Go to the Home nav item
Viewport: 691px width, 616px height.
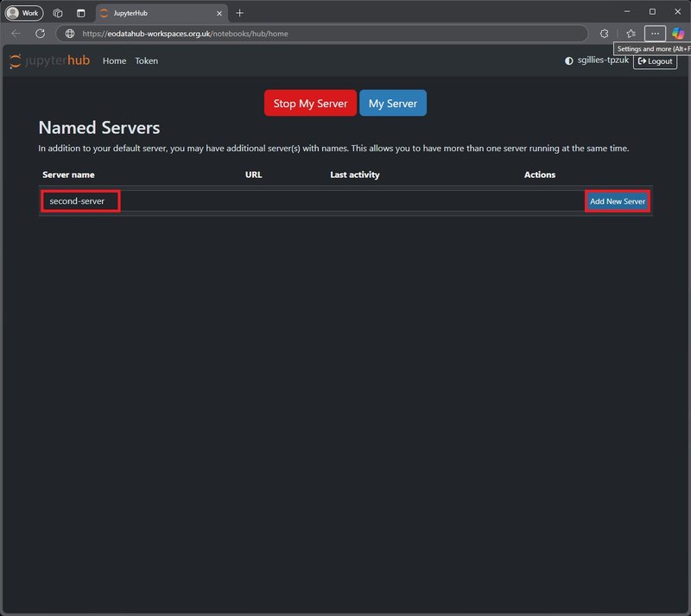point(114,61)
